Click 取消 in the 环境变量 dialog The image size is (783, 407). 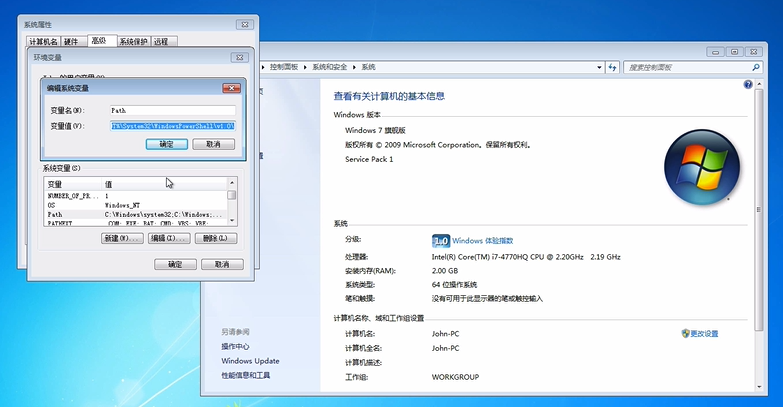(x=222, y=264)
